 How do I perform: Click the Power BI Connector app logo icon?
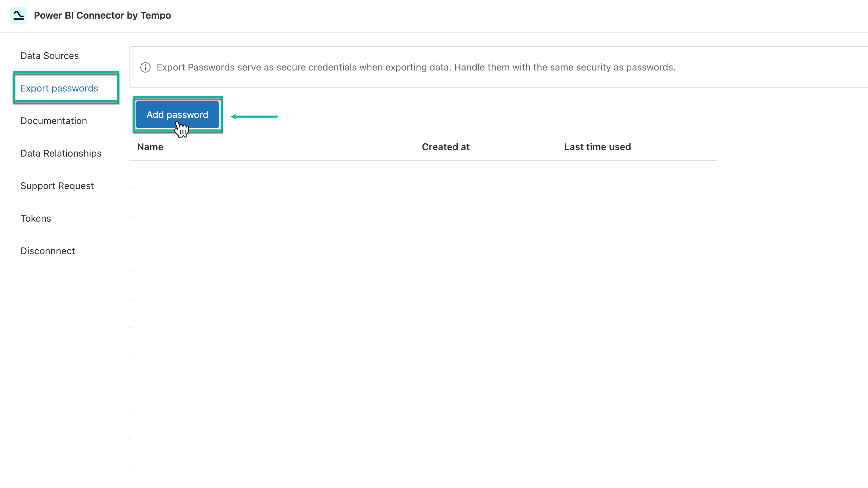[x=19, y=15]
